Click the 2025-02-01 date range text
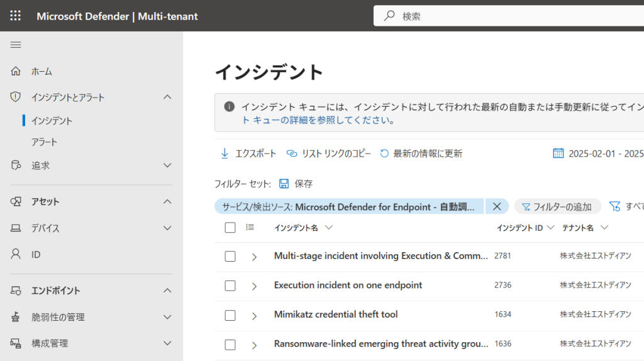Viewport: 644px width, 361px height. tap(606, 153)
